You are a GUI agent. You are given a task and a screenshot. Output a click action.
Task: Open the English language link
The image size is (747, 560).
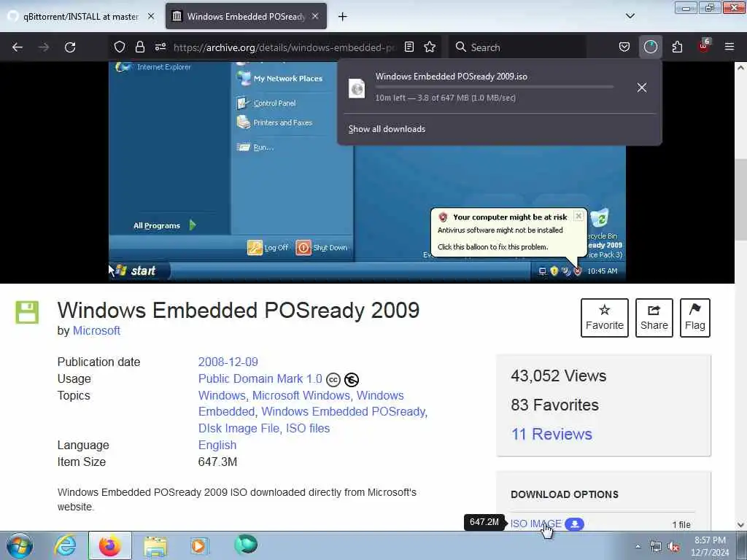click(x=217, y=445)
